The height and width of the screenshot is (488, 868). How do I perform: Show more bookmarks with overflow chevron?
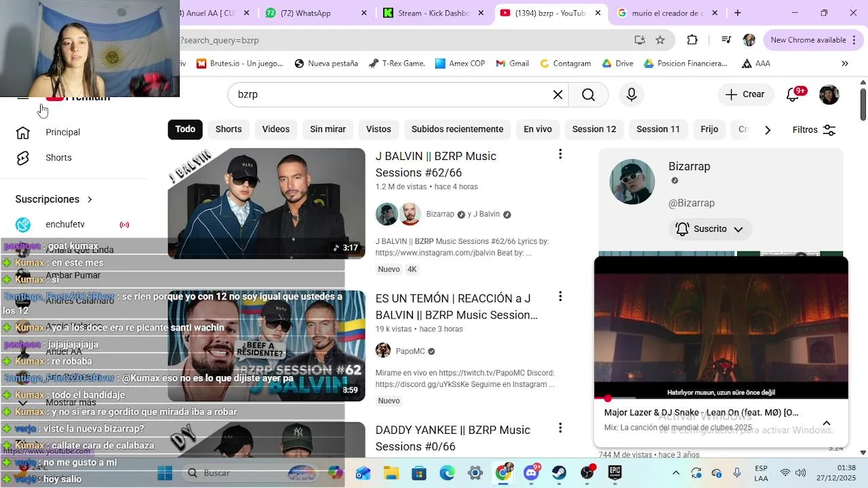845,64
